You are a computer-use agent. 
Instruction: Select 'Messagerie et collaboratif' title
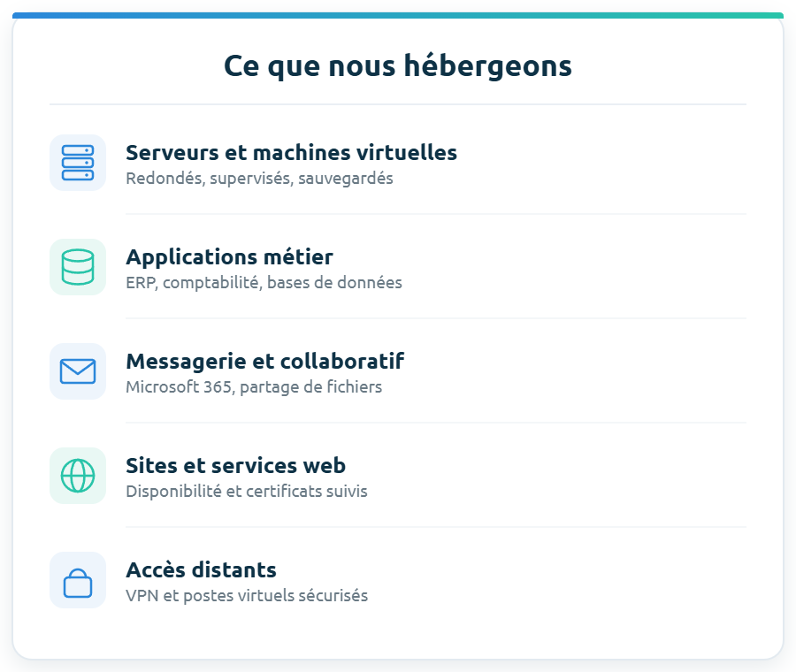tap(265, 362)
